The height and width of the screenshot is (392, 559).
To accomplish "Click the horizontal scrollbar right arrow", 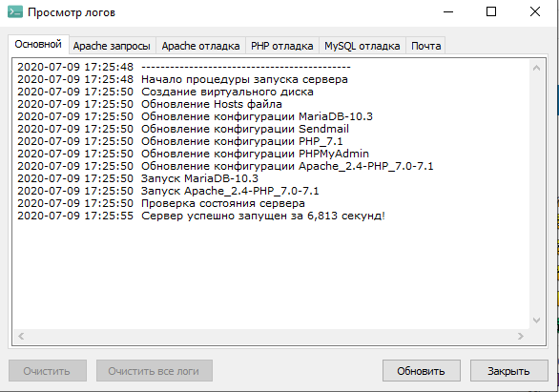I will (x=521, y=336).
